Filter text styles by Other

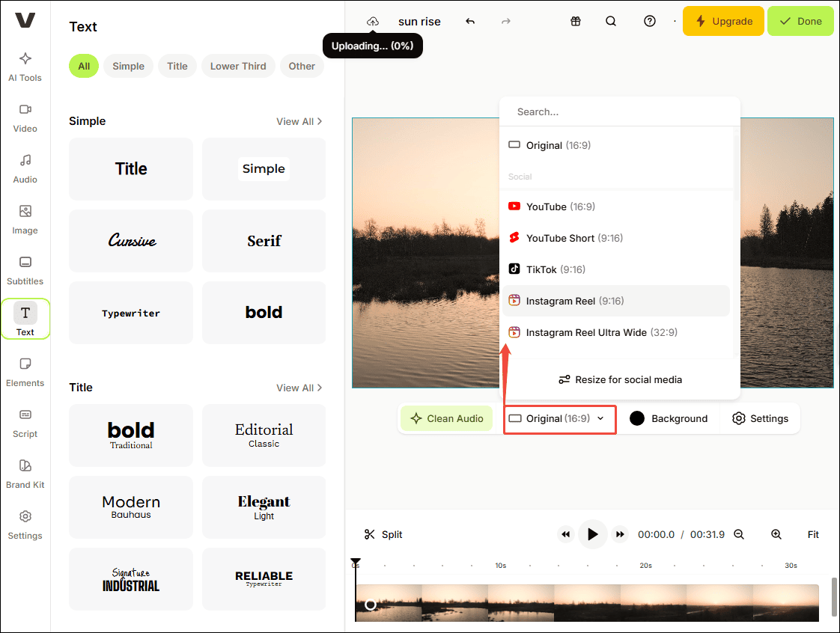(302, 67)
